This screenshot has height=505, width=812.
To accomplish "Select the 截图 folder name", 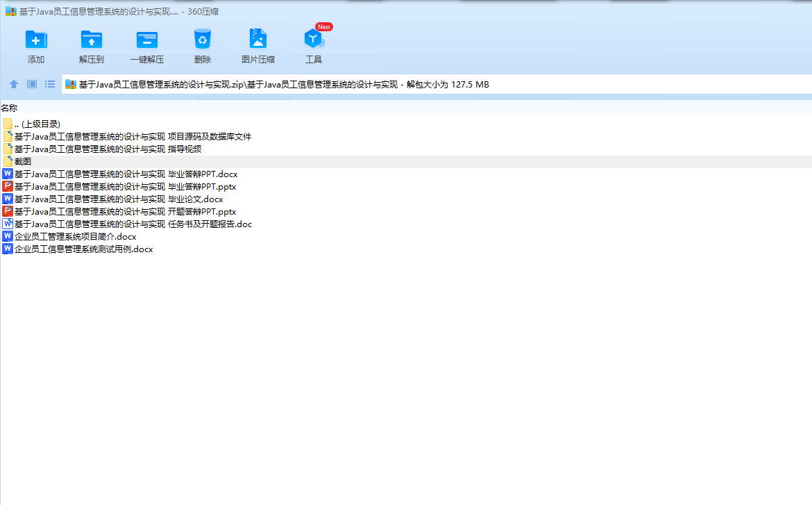I will tap(23, 161).
